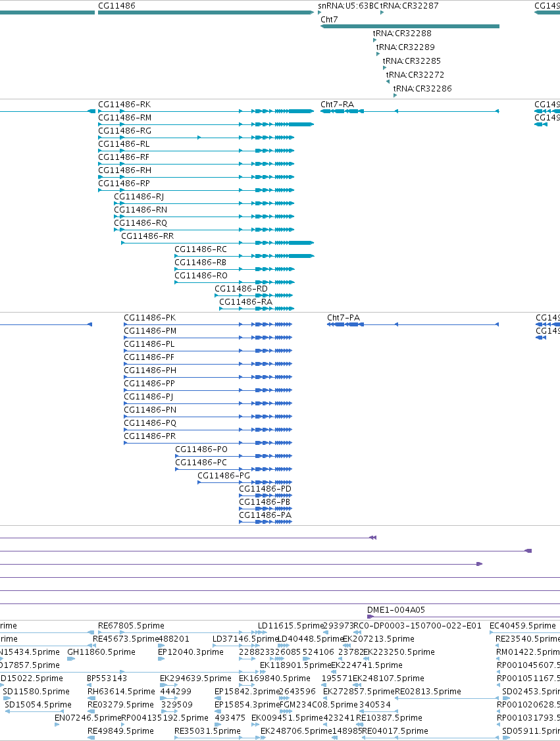Image resolution: width=560 pixels, height=741 pixels.
Task: Select transcript CG11486-RM
Action: coord(125,118)
